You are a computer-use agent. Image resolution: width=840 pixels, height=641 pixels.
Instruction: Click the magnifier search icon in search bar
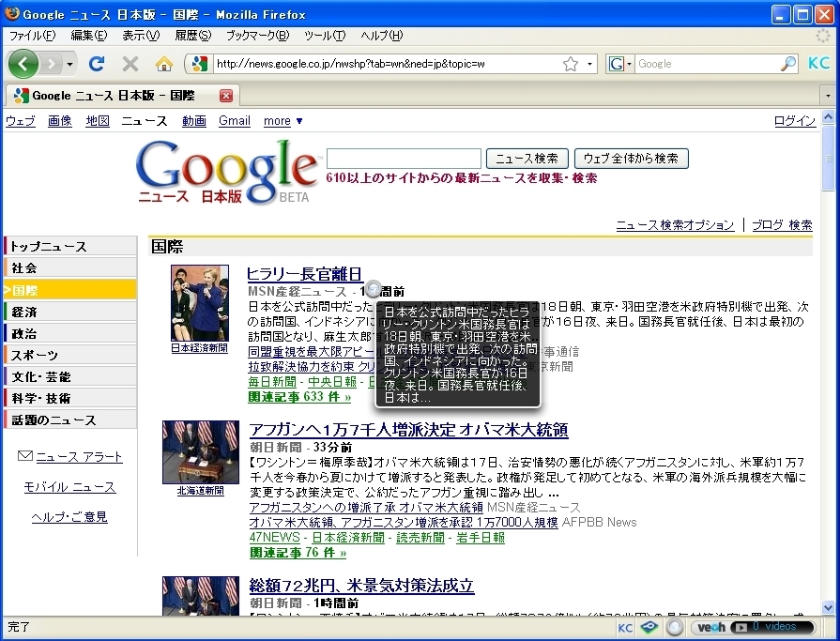pos(788,64)
